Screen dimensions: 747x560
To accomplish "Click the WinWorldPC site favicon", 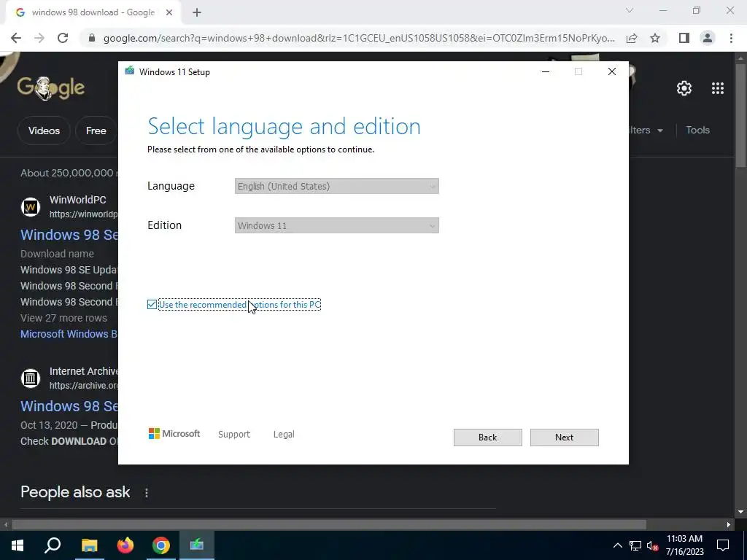I will coord(31,207).
